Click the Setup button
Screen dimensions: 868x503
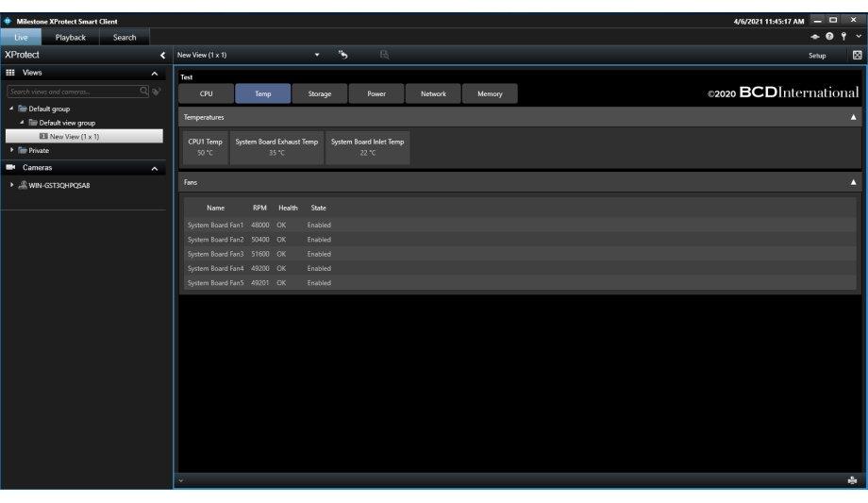(x=817, y=56)
